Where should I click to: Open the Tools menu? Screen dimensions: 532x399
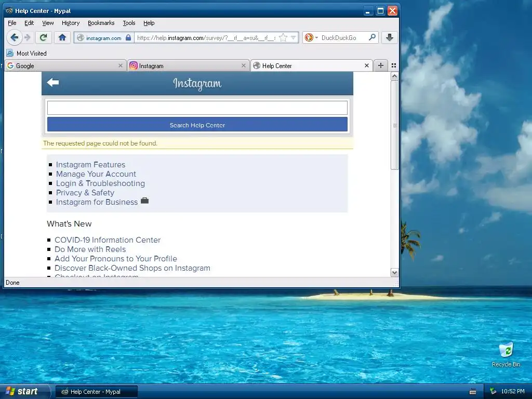(x=129, y=23)
